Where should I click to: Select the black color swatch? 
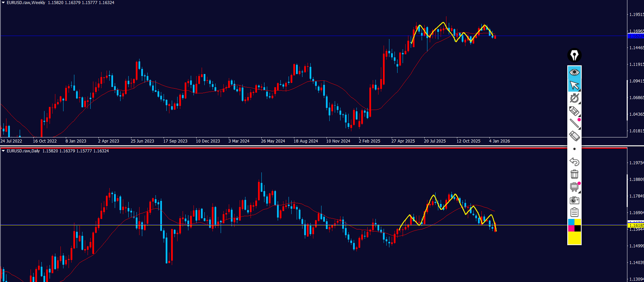[x=577, y=228]
